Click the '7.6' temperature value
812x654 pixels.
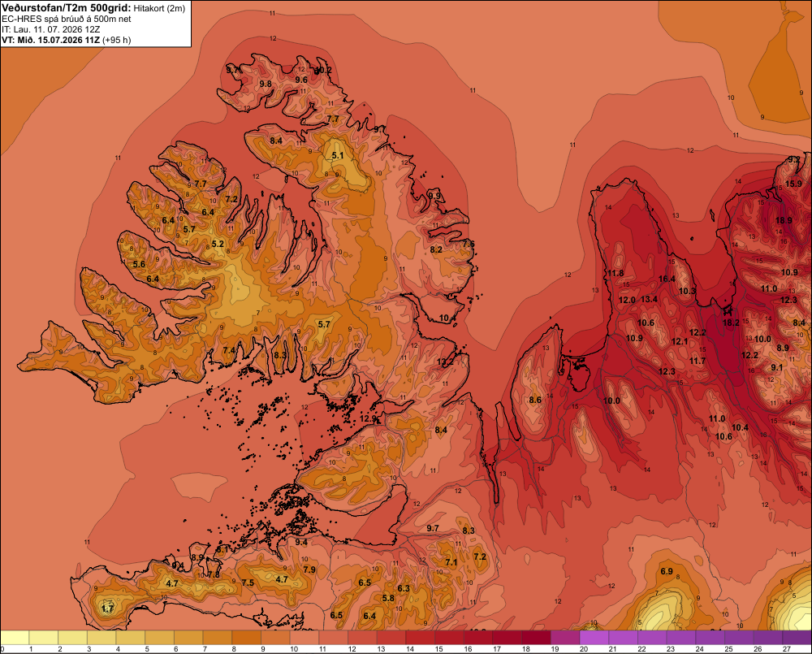tap(469, 244)
